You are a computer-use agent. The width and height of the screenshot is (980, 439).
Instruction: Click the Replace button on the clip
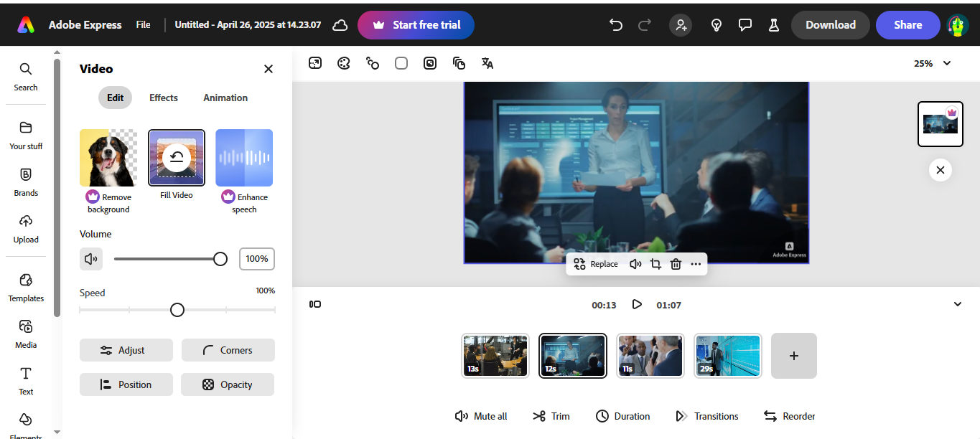(595, 264)
